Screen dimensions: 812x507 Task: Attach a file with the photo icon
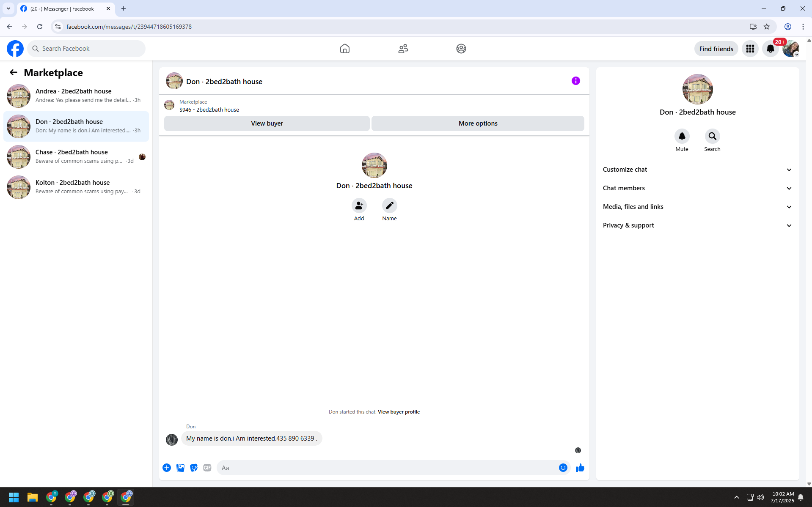point(180,468)
